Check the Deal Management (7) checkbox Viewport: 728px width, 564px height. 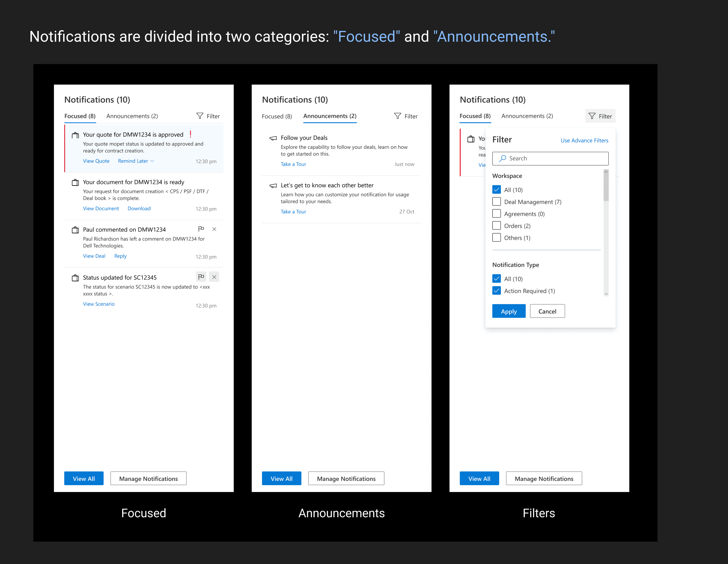point(496,201)
